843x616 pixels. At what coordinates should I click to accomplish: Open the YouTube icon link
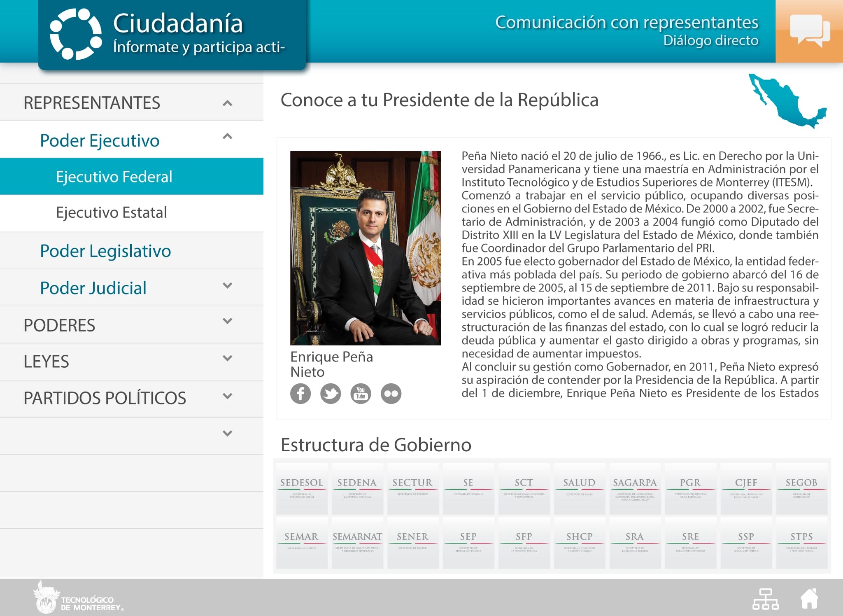tap(361, 394)
